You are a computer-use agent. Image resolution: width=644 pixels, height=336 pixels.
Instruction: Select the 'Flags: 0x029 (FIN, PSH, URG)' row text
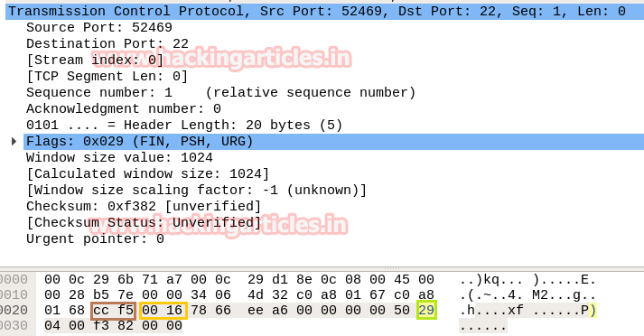tap(139, 141)
